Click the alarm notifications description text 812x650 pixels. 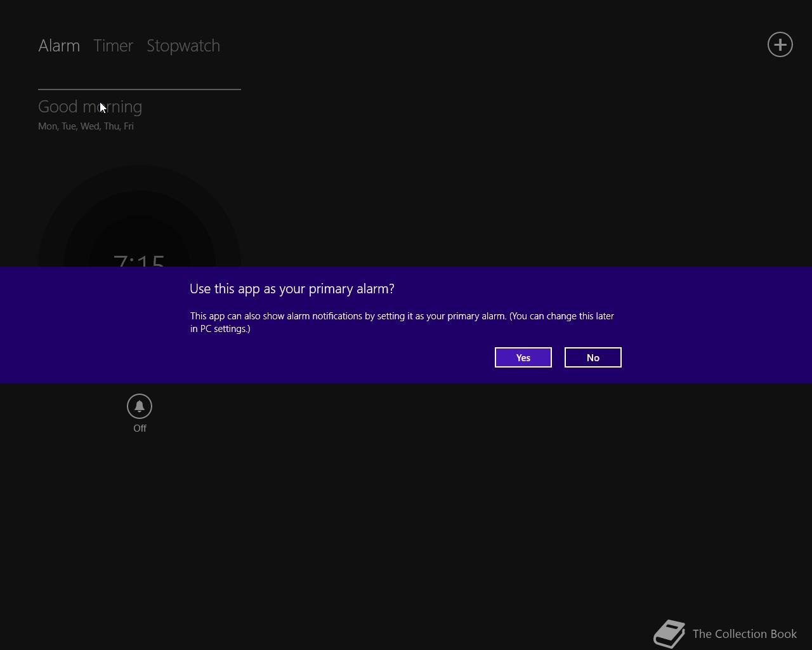coord(402,322)
